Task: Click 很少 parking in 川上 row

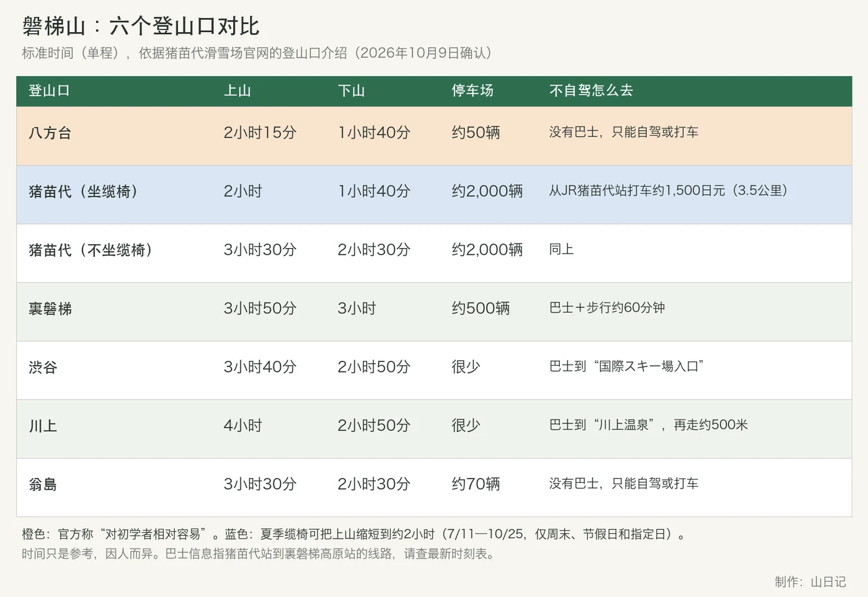Action: pyautogui.click(x=466, y=426)
